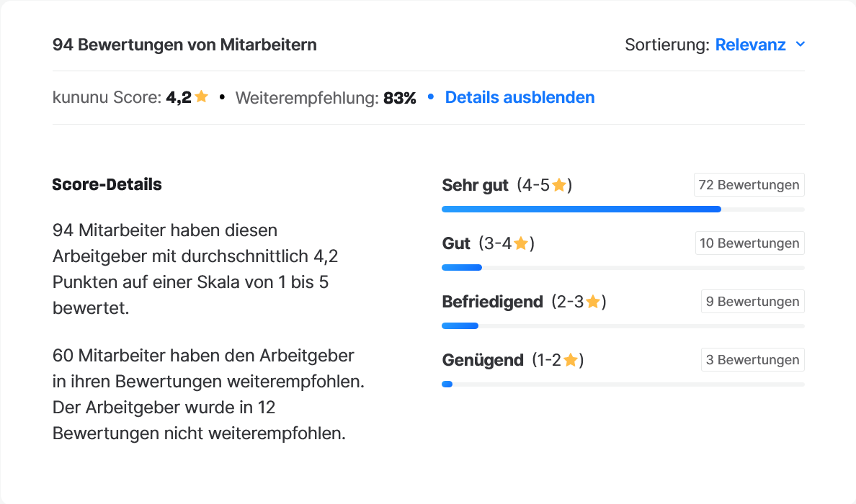
Task: Expand the Relevanz sorting options
Action: coord(751,44)
